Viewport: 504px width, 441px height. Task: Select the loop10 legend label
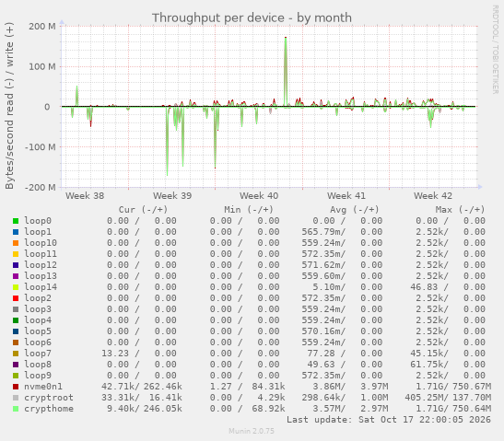point(41,243)
